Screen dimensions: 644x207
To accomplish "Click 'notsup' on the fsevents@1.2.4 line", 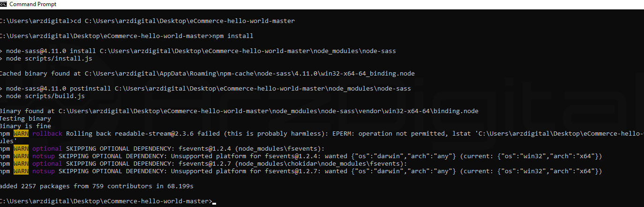I will [43, 156].
